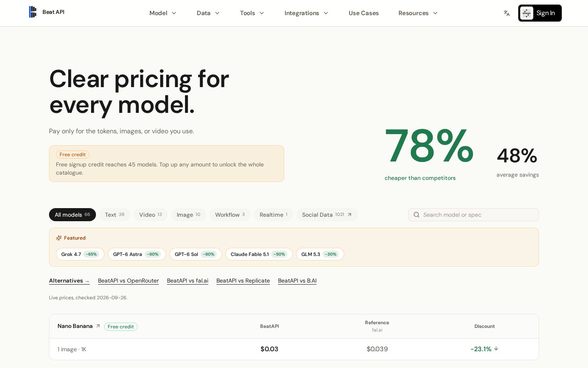The image size is (588, 368).
Task: Select featured GLM 5.3 chip
Action: pyautogui.click(x=320, y=254)
